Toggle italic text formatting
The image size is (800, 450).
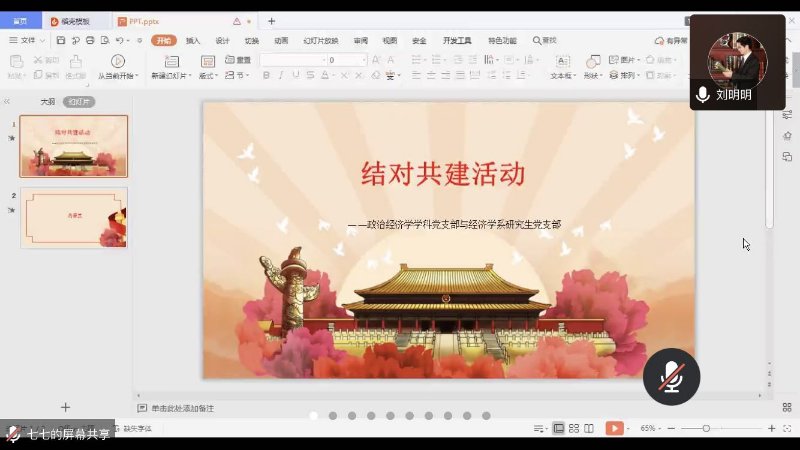click(x=281, y=75)
